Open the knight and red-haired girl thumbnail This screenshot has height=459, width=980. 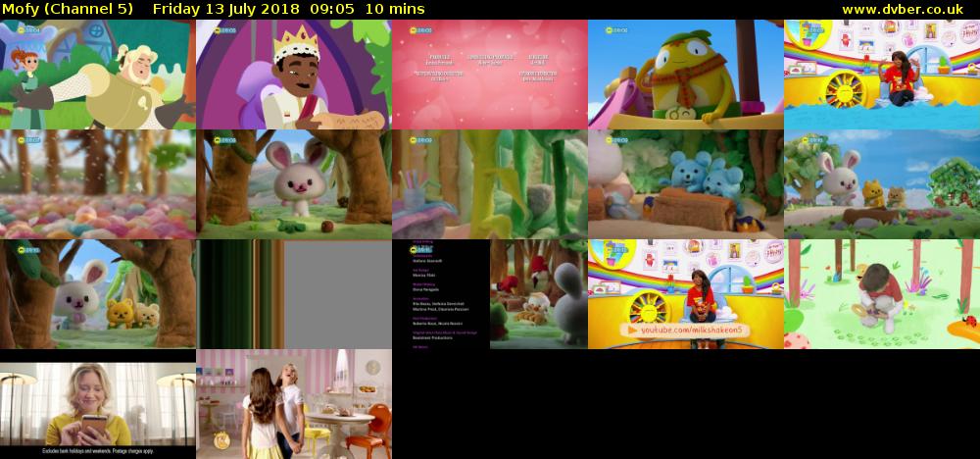[x=97, y=75]
